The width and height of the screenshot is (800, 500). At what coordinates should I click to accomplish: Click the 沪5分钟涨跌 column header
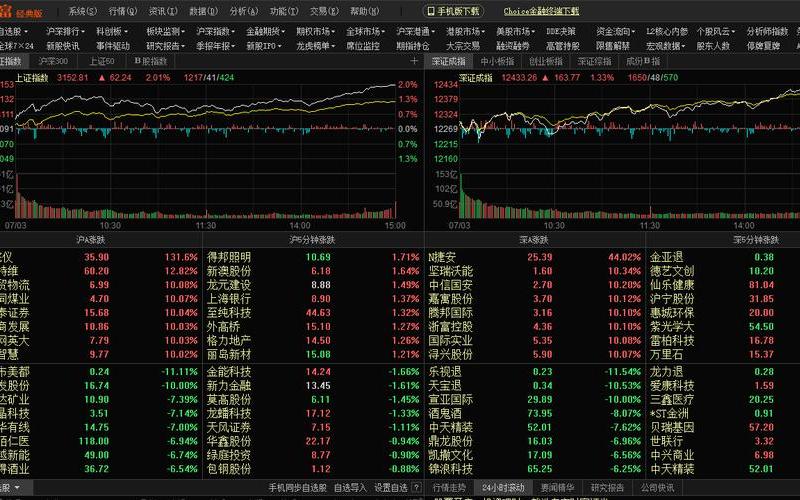[x=313, y=240]
